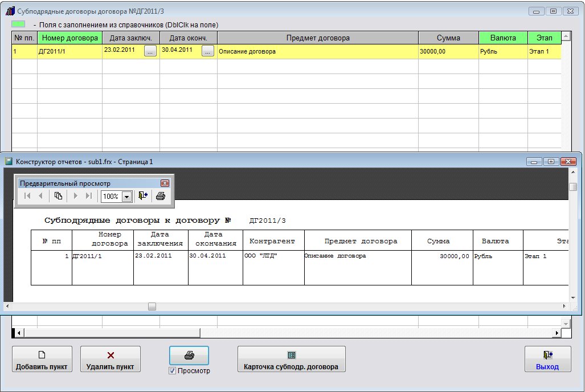
Task: Click the Сумма cell with 30000,00
Action: 448,51
